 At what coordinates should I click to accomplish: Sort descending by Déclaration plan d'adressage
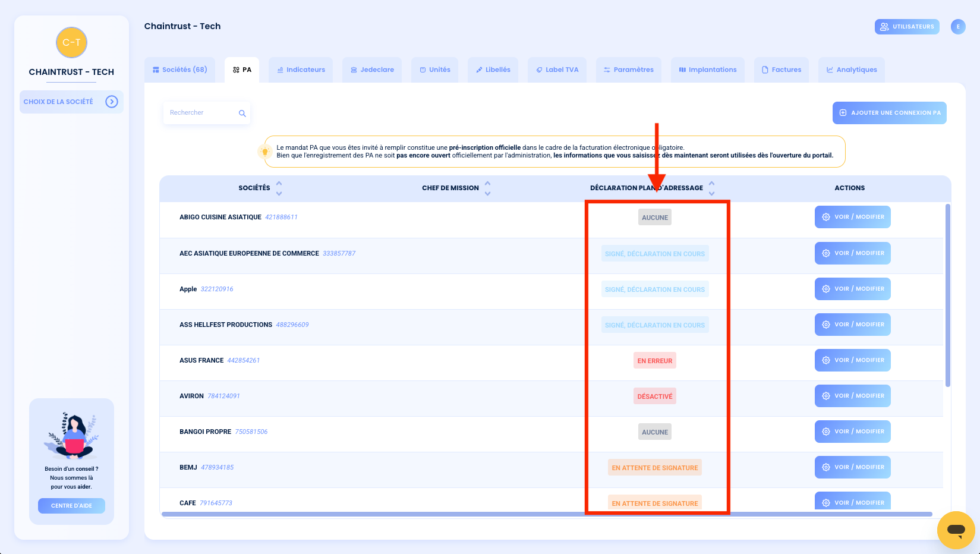(x=712, y=193)
